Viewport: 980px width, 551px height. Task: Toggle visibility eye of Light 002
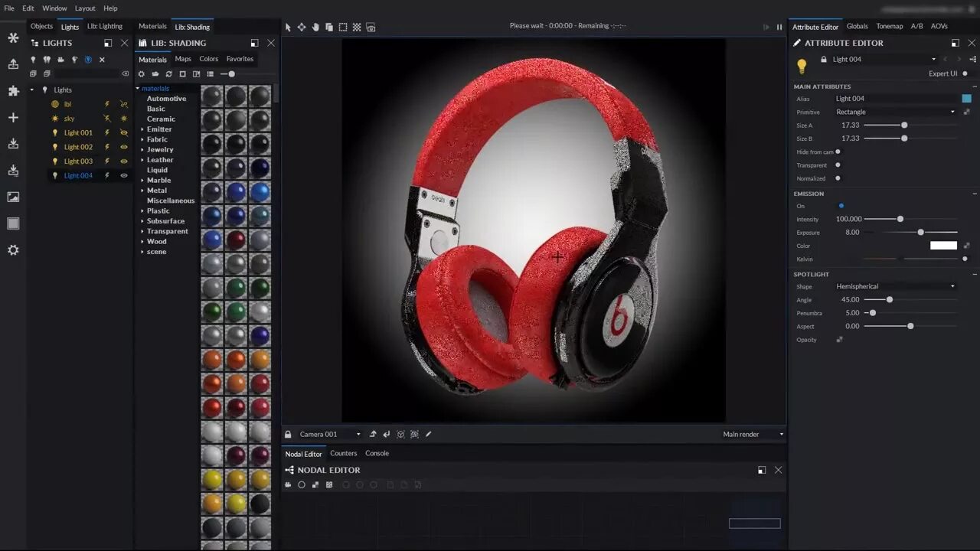124,147
